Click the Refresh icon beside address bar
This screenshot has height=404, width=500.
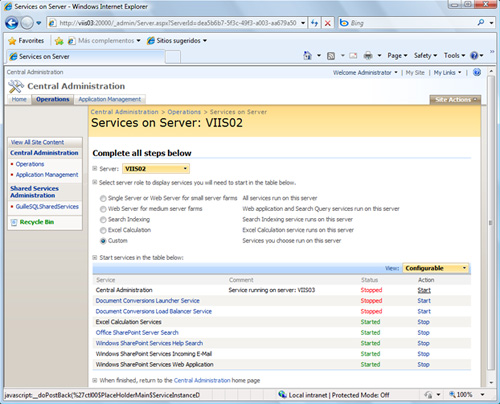[314, 23]
